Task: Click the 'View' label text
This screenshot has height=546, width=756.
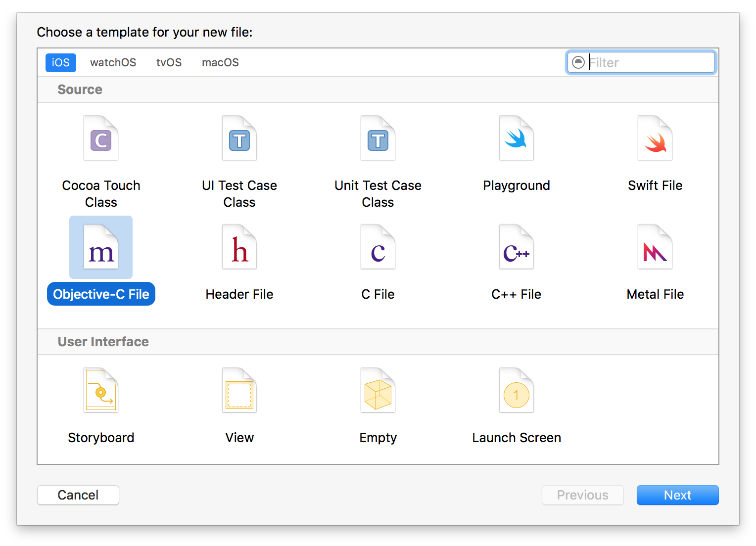Action: [239, 438]
